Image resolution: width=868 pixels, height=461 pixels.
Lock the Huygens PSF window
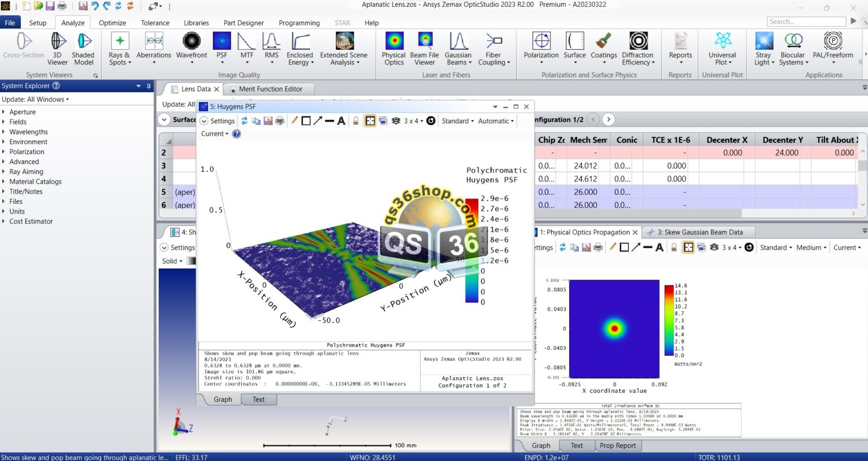click(355, 121)
